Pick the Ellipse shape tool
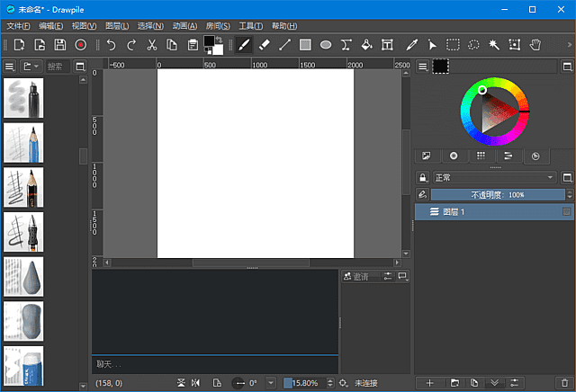 click(326, 44)
